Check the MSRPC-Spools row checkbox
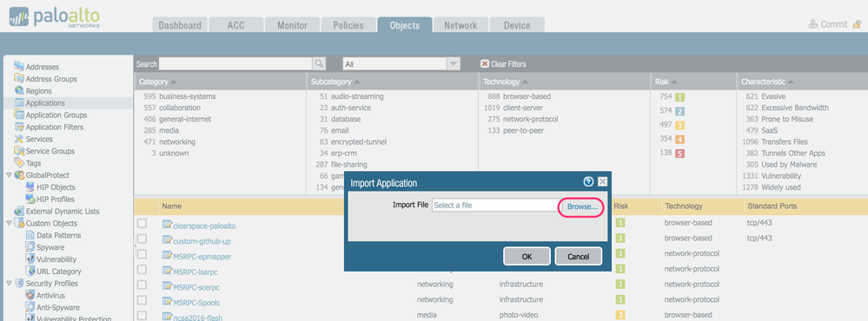 click(x=142, y=300)
